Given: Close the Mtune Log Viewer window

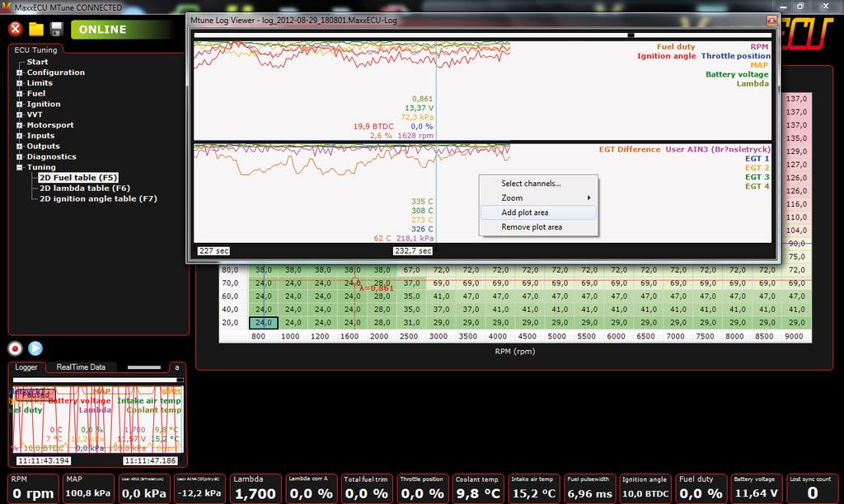Looking at the screenshot, I should pos(771,21).
